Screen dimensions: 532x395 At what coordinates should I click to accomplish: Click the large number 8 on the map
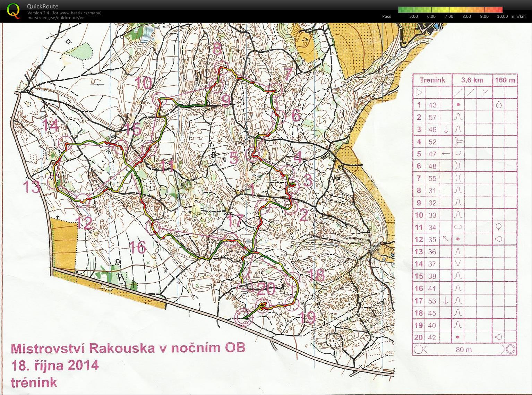[x=217, y=49]
